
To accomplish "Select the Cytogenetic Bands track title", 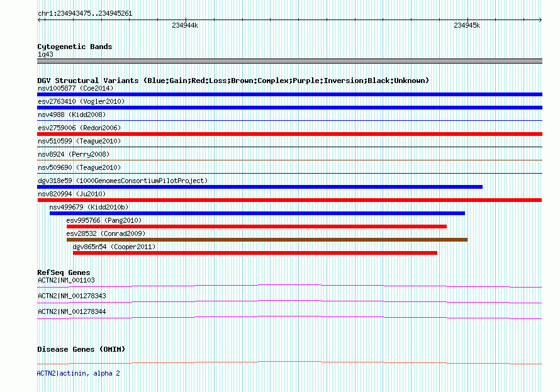I will pyautogui.click(x=75, y=47).
